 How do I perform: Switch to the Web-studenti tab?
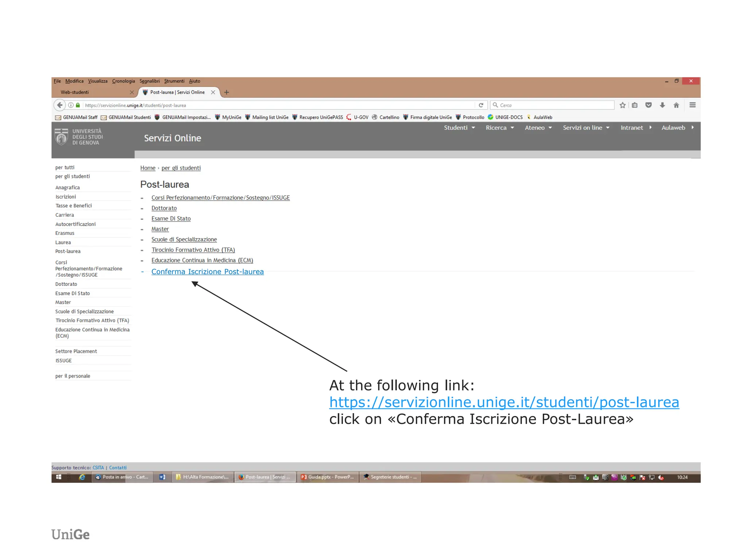tap(75, 92)
